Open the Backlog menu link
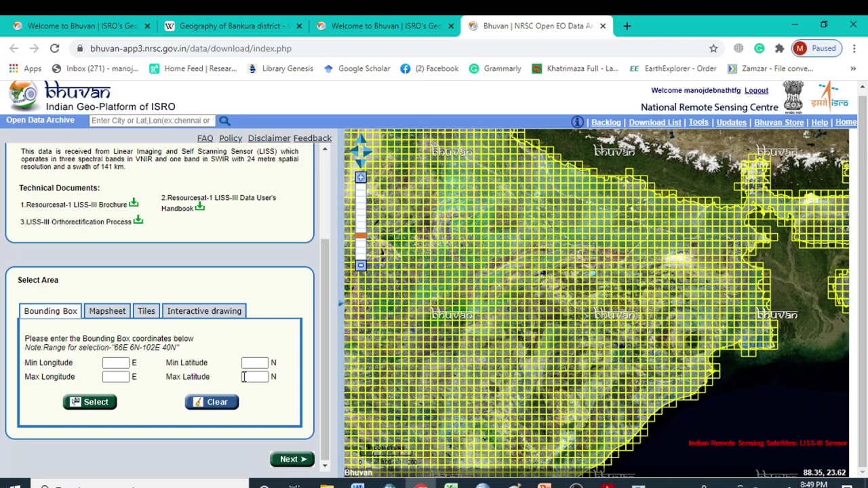Image resolution: width=868 pixels, height=488 pixels. click(606, 123)
